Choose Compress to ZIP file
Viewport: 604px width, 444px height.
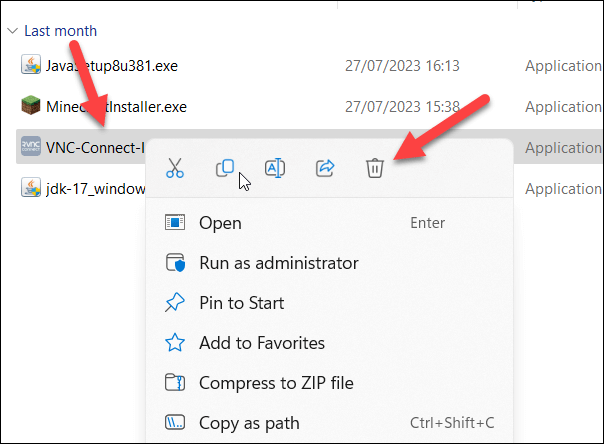pos(276,383)
